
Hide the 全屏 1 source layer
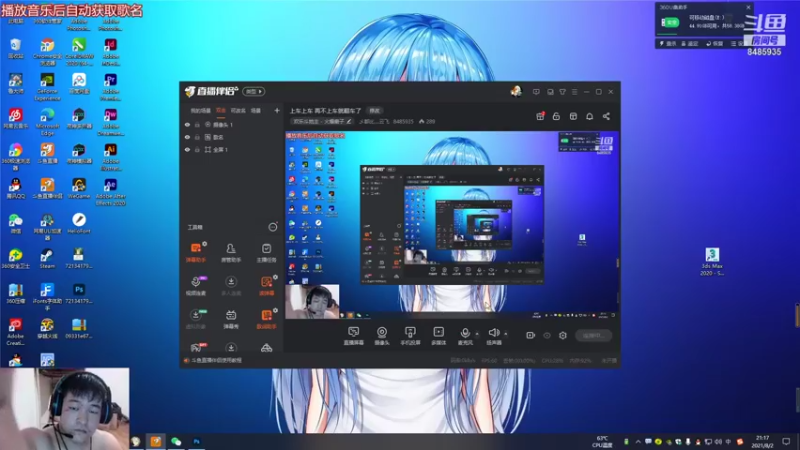point(187,150)
